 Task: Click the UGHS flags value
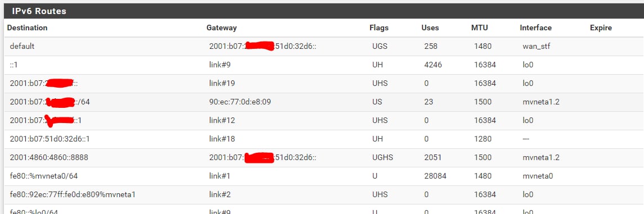click(x=381, y=157)
